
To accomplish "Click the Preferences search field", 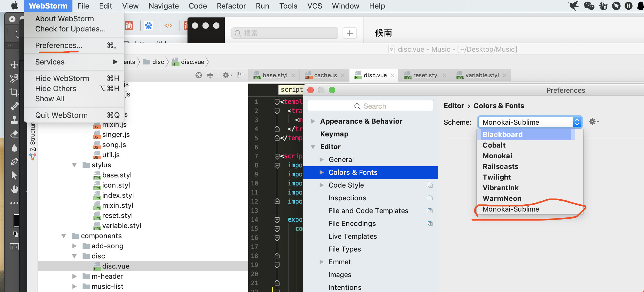I will (x=370, y=106).
